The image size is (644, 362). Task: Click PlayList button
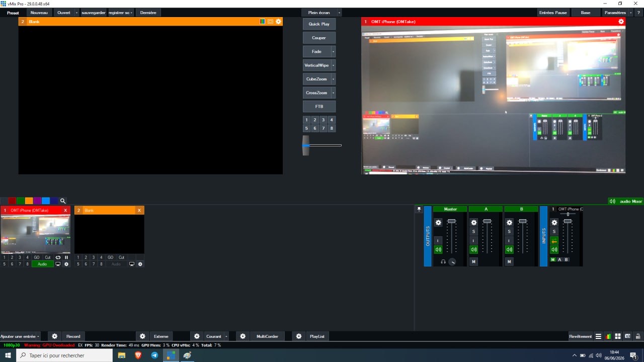pos(317,336)
